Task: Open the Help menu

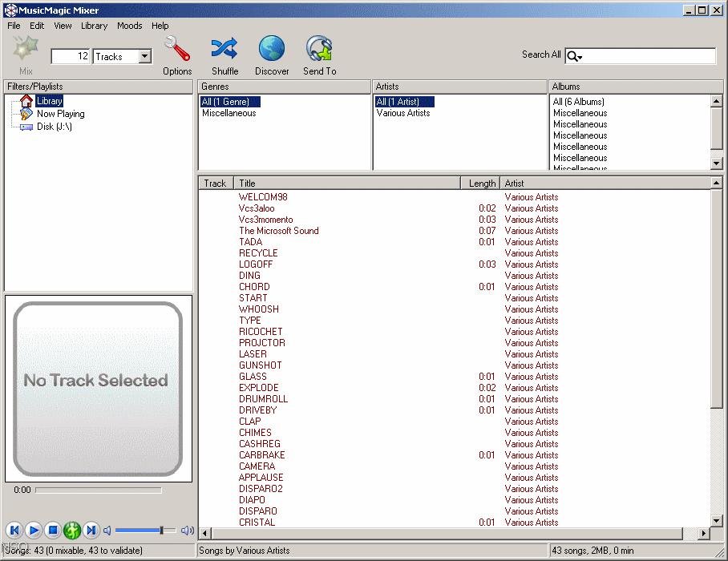Action: tap(160, 26)
